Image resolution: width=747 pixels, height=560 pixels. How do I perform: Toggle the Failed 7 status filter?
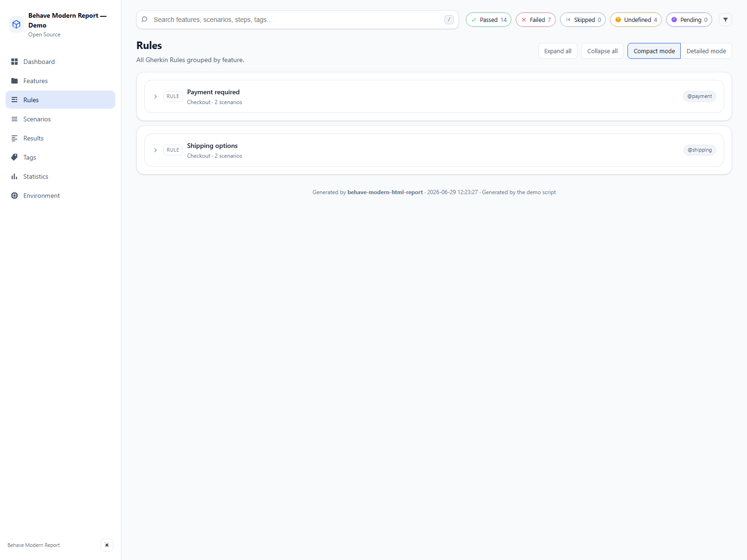[x=536, y=20]
